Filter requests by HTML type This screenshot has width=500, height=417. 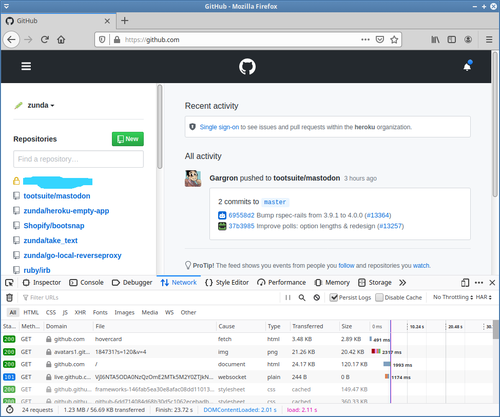pos(31,312)
